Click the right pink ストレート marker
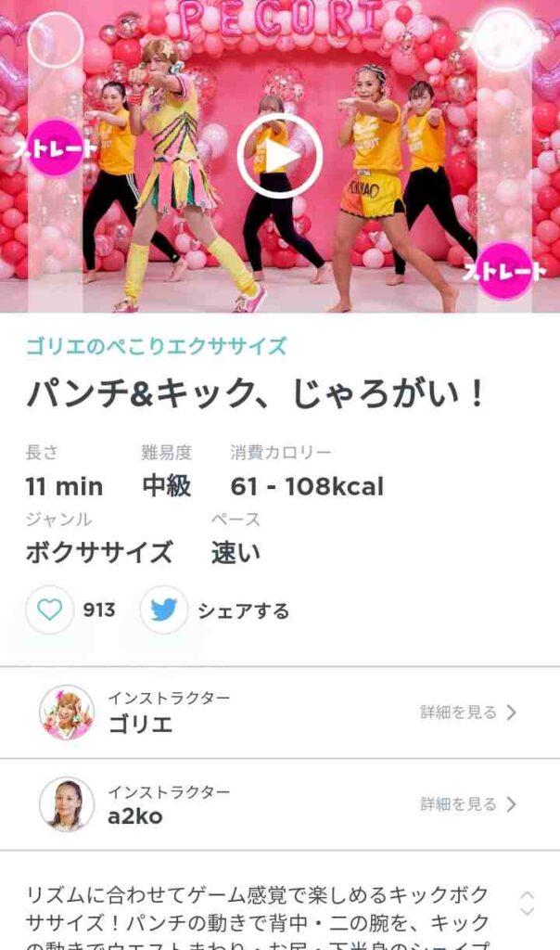The width and height of the screenshot is (560, 950). [x=504, y=272]
